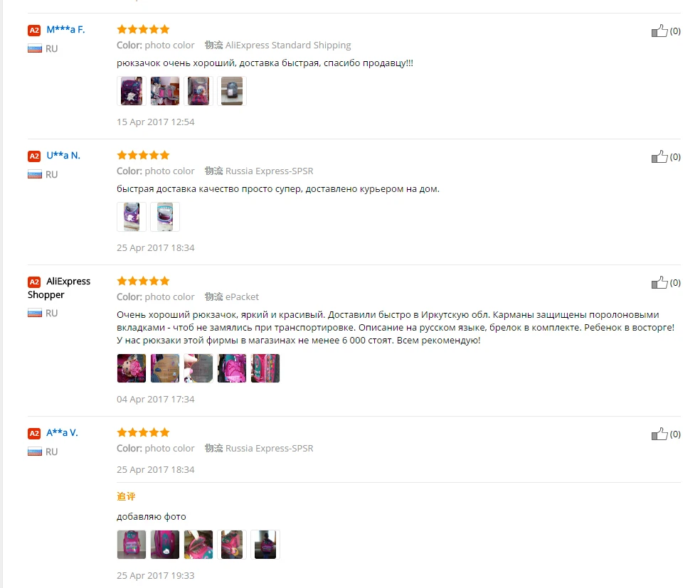Screen dimensions: 700x588
Task: Click A2 badge next to A**a V.
Action: (x=34, y=433)
